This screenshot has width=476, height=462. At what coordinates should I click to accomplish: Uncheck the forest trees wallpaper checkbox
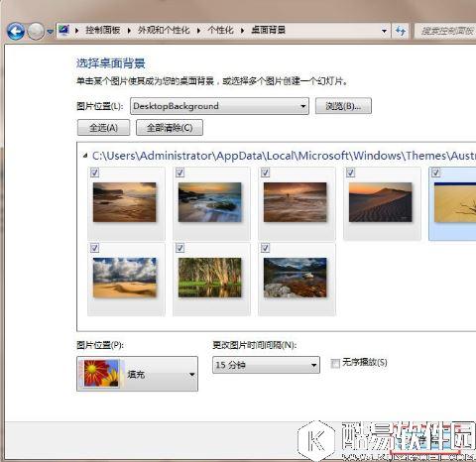tap(180, 248)
